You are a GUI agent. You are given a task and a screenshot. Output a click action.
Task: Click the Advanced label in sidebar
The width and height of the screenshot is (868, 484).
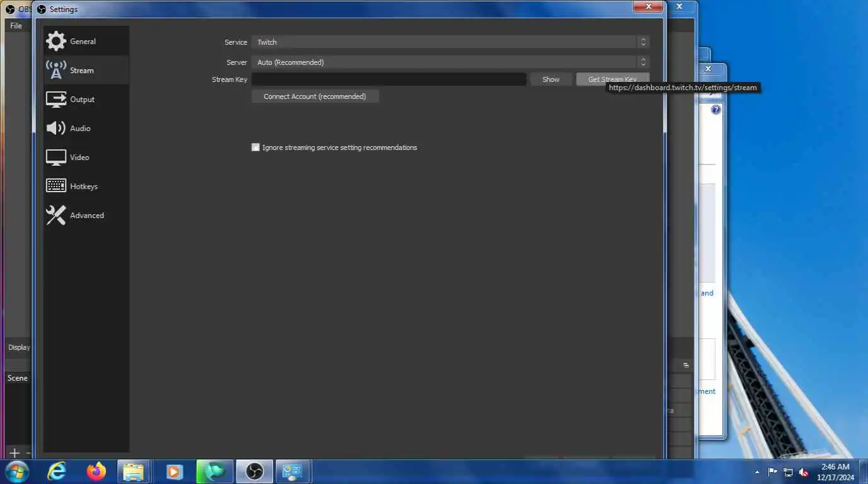(x=87, y=216)
